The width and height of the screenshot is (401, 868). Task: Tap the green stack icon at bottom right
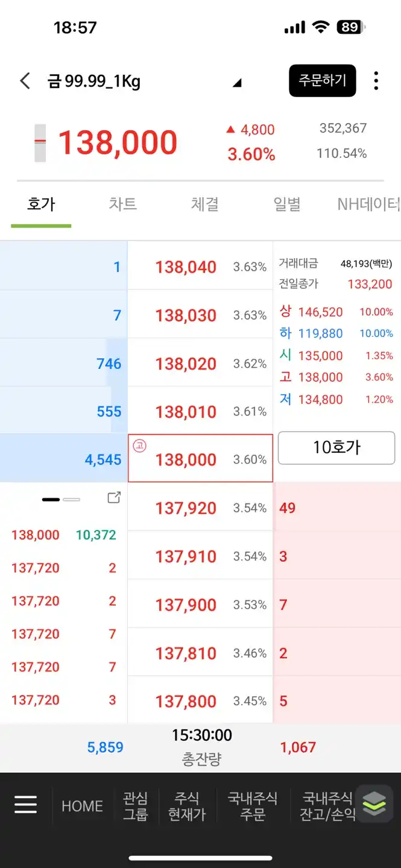click(x=374, y=804)
